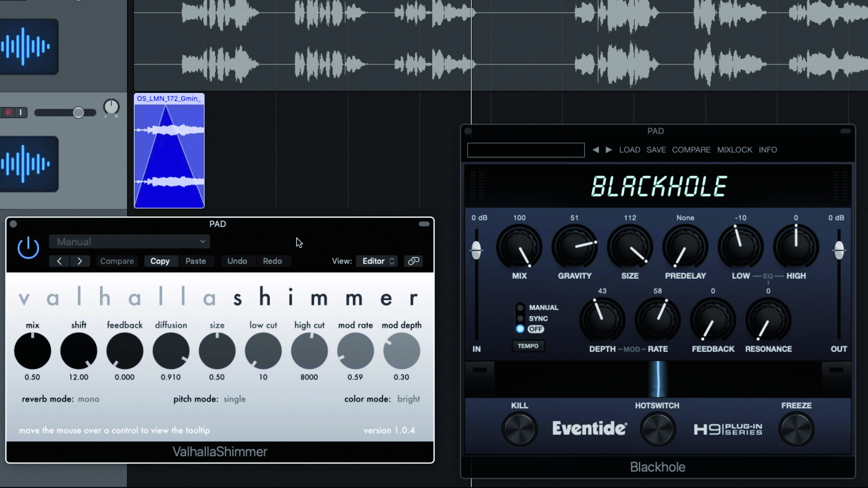The width and height of the screenshot is (868, 488).
Task: Click ValhallaShimmer size knob
Action: click(217, 351)
